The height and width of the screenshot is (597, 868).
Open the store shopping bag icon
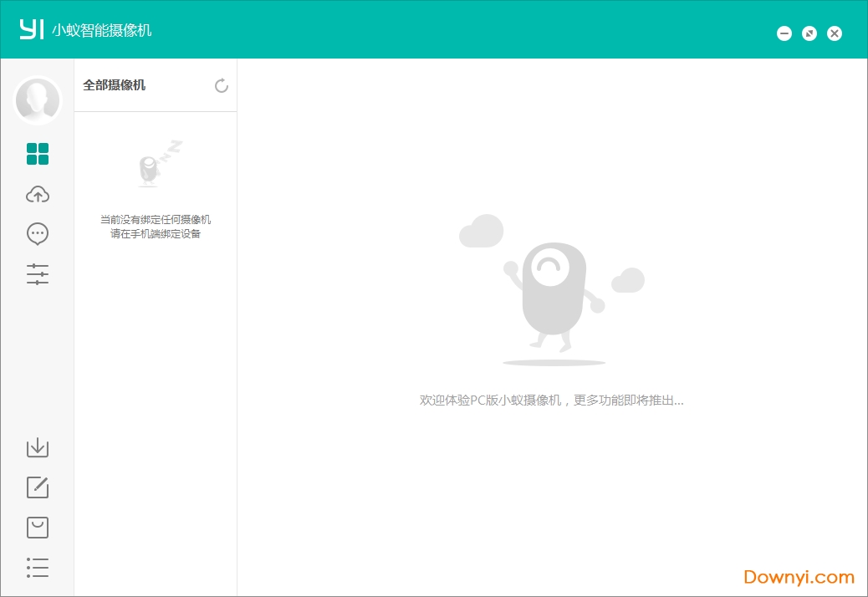tap(37, 527)
